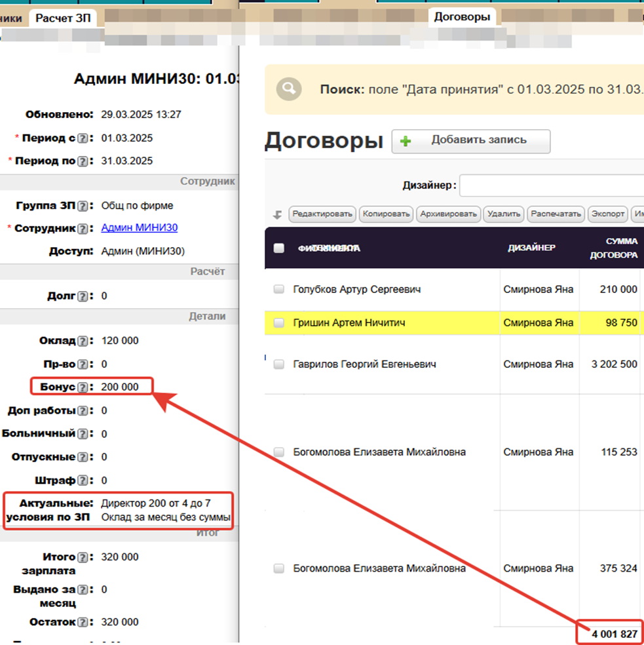Click the down arrow beside the Редактировать button
The image size is (644, 645).
278,214
